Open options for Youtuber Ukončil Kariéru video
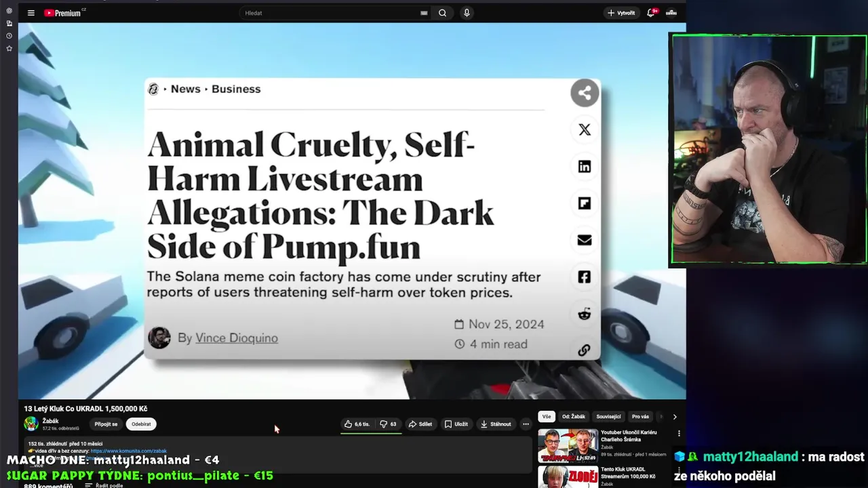Screen dimensions: 868x488 pyautogui.click(x=679, y=434)
